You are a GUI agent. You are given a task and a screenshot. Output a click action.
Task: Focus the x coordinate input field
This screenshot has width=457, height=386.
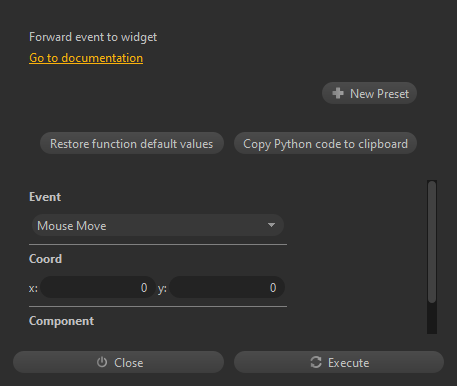coord(98,287)
